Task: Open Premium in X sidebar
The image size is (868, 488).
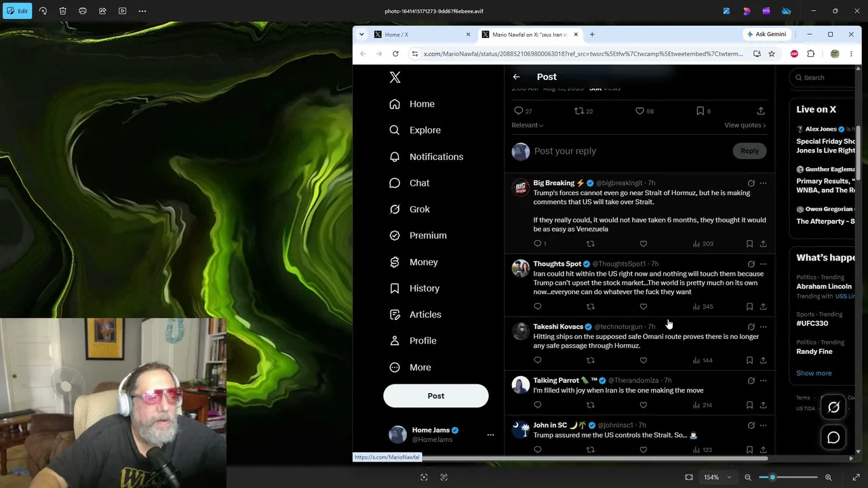Action: coord(418,235)
